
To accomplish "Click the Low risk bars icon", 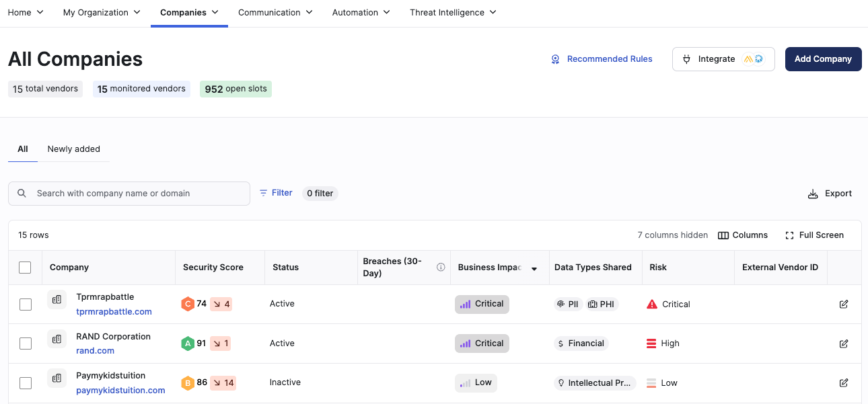I will click(651, 383).
